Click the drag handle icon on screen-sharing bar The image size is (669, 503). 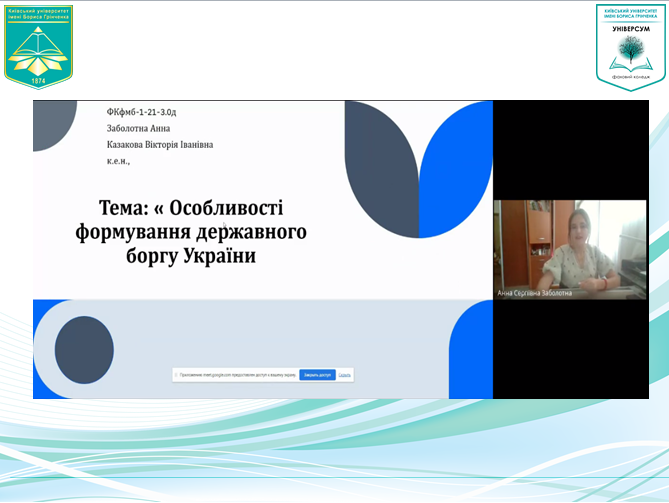point(176,375)
